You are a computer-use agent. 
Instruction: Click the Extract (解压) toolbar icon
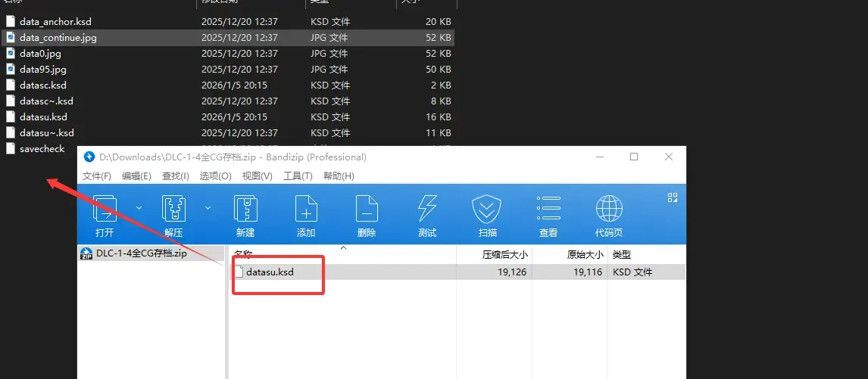click(173, 209)
